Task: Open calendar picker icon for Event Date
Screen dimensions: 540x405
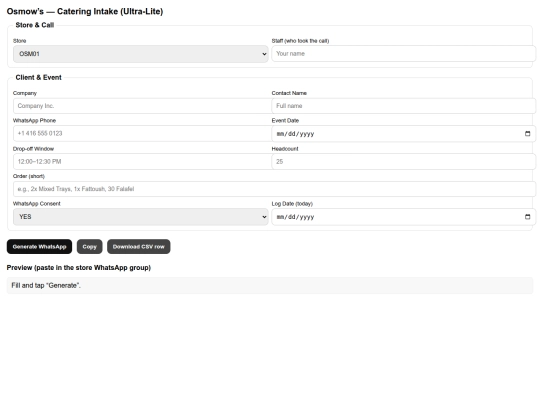Action: pos(527,134)
